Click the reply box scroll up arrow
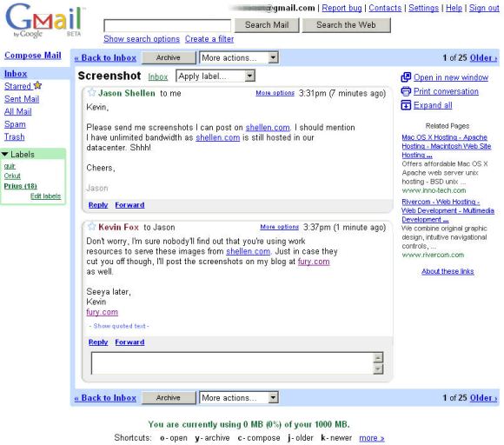The image size is (504, 445). (378, 357)
